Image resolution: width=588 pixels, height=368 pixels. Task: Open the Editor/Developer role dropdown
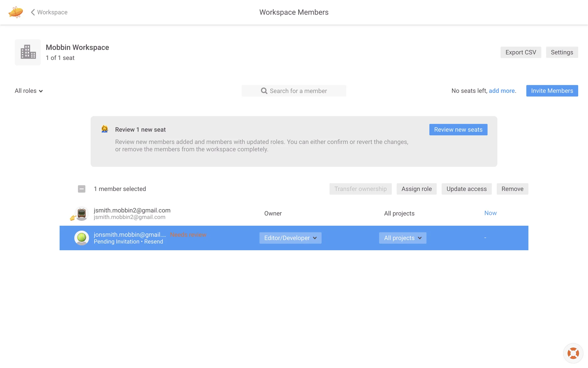[290, 238]
